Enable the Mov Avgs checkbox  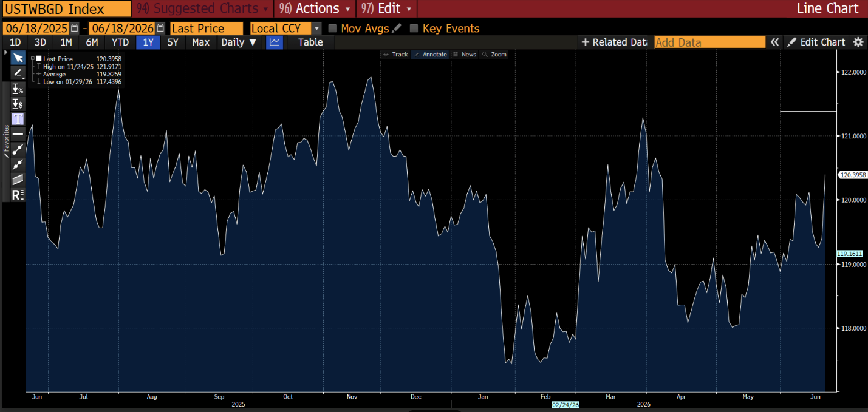point(332,29)
